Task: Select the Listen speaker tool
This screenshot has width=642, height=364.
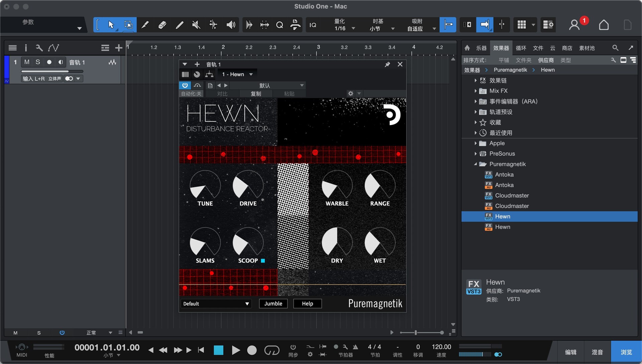Action: pyautogui.click(x=231, y=25)
